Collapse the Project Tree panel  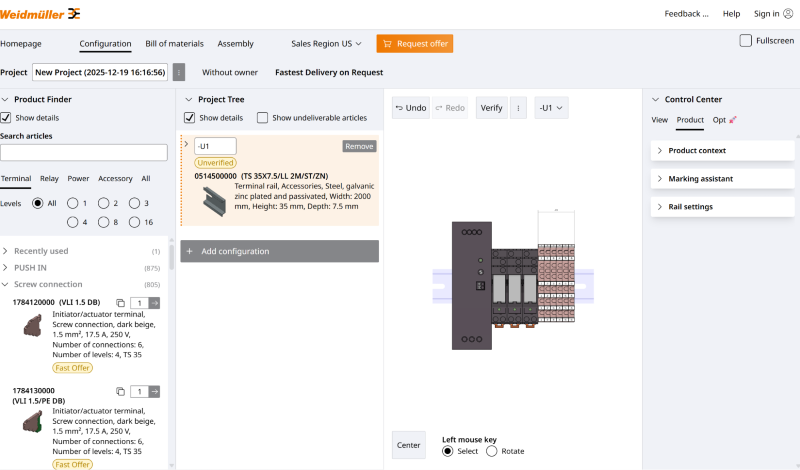point(188,100)
